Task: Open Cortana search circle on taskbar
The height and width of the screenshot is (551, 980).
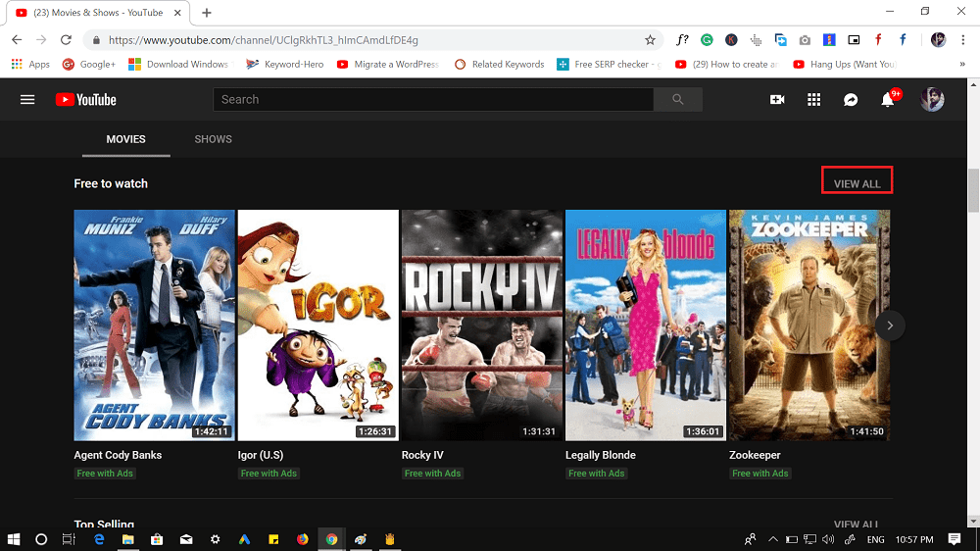Action: coord(41,539)
